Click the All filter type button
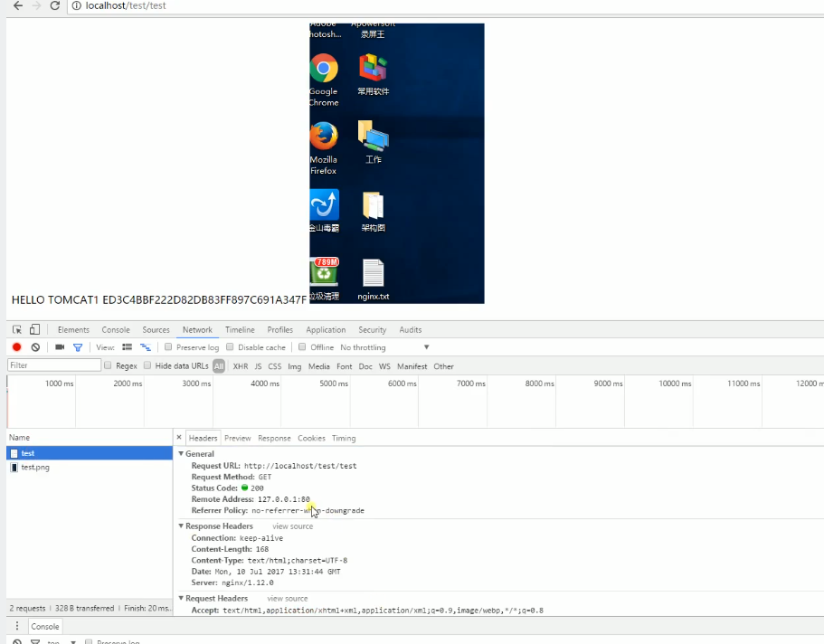Image resolution: width=824 pixels, height=644 pixels. pyautogui.click(x=219, y=366)
